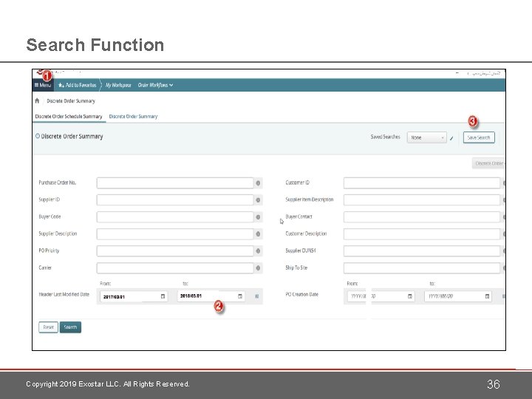This screenshot has width=532, height=399.
Task: Click the Search button
Action: click(x=71, y=327)
